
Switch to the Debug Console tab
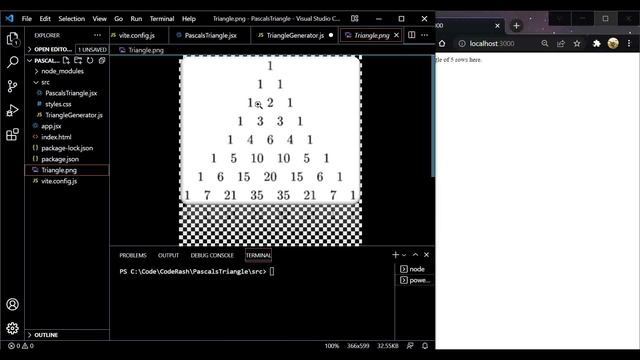pos(212,255)
